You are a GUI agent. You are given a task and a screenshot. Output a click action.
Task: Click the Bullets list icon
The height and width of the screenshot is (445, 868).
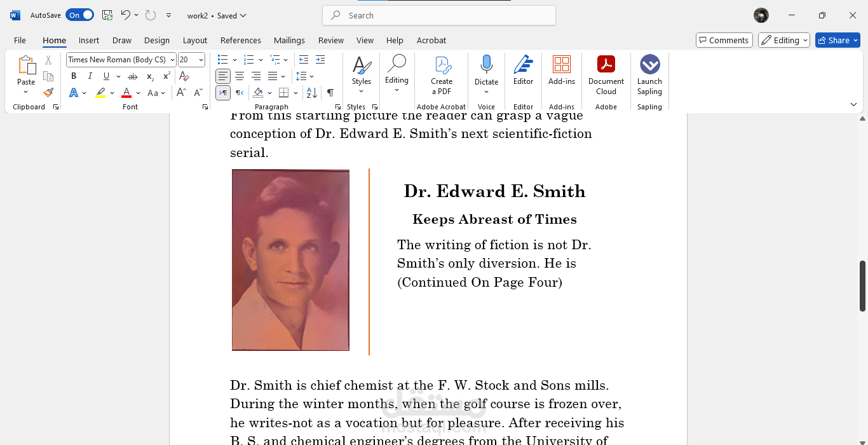point(222,60)
